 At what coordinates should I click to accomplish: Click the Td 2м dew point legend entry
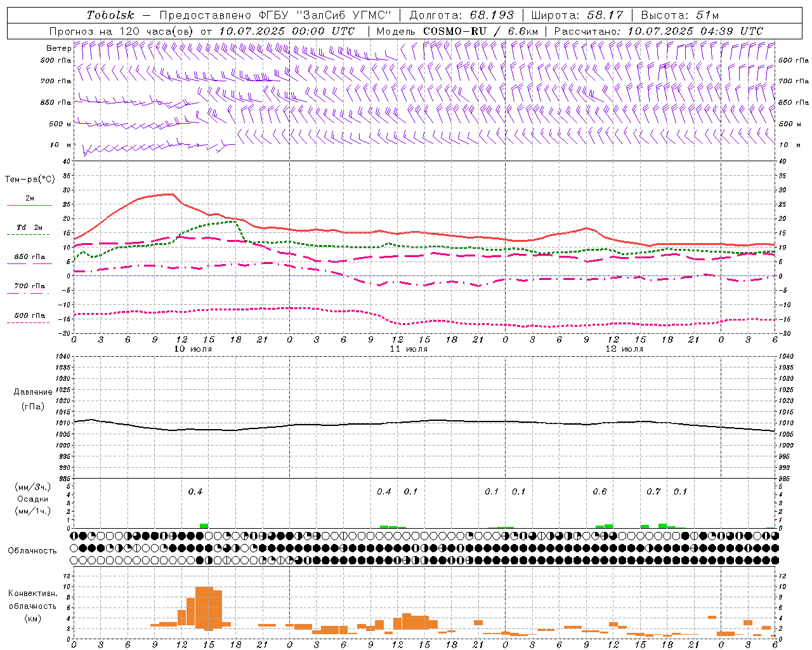click(30, 227)
